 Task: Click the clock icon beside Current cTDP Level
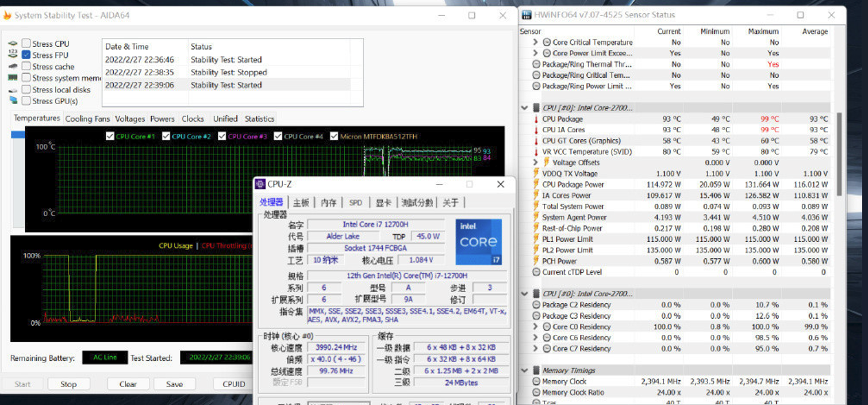point(536,272)
